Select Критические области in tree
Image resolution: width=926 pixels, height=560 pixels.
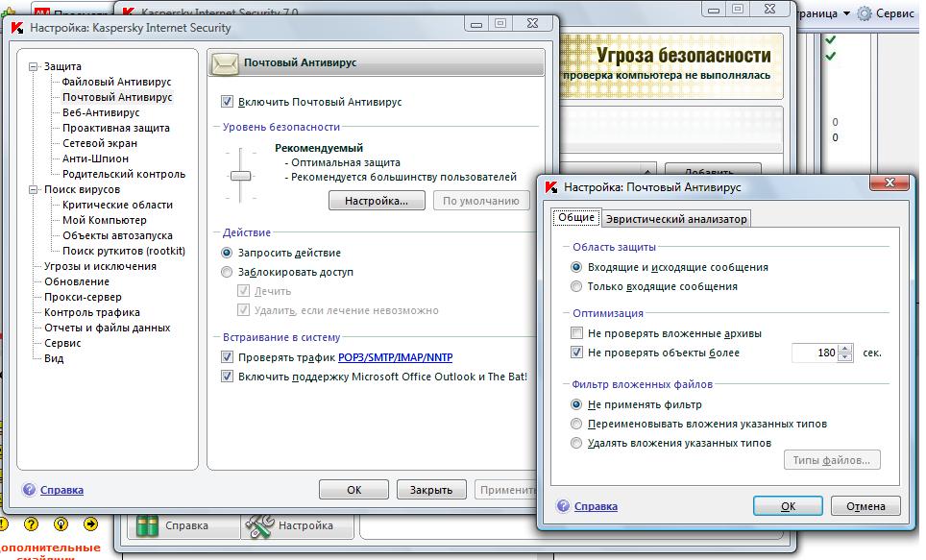point(117,205)
